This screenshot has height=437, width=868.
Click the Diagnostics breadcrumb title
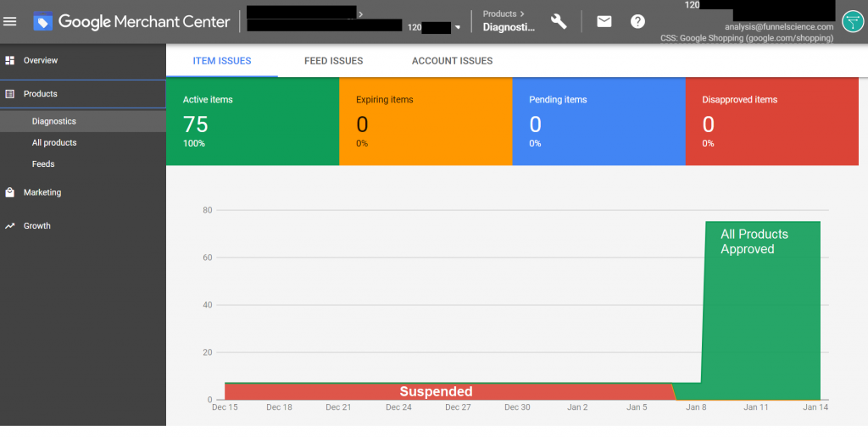click(x=509, y=26)
